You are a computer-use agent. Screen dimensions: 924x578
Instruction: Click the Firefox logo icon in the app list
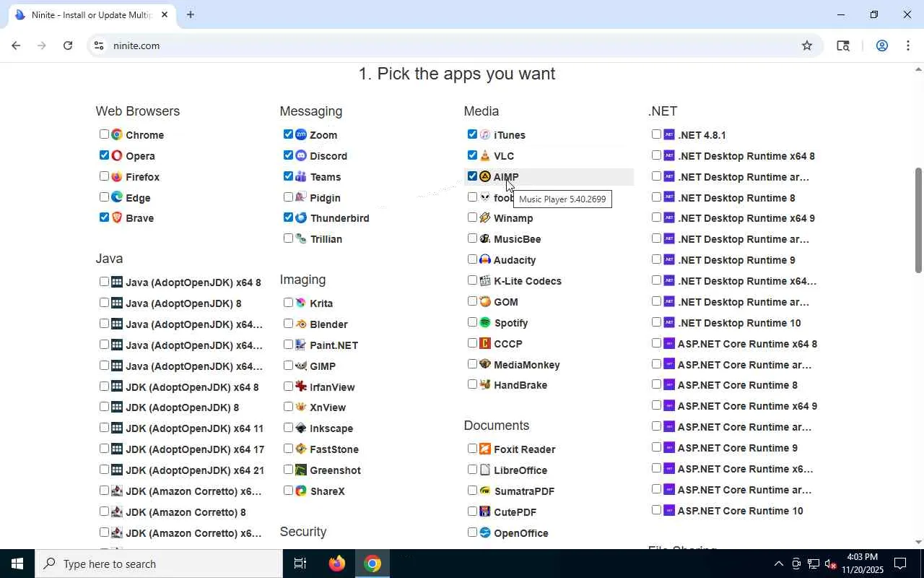[117, 176]
